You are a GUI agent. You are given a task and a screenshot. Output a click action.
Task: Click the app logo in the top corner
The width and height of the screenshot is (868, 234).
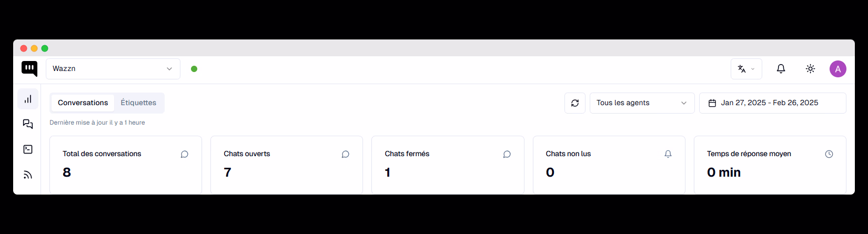point(29,69)
